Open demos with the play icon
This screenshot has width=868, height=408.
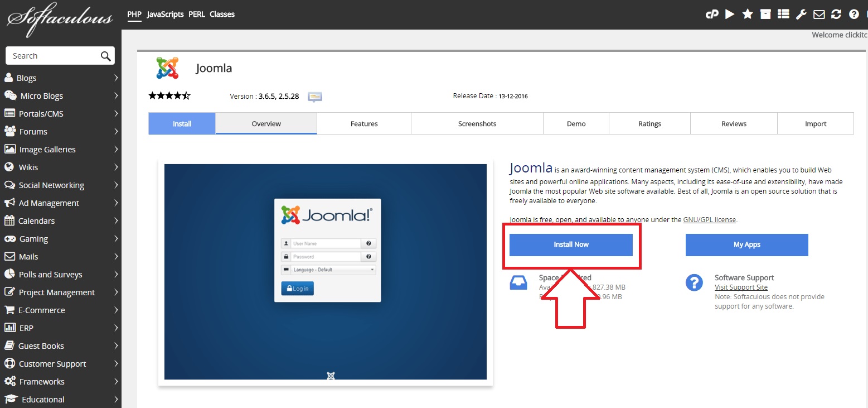pyautogui.click(x=730, y=14)
